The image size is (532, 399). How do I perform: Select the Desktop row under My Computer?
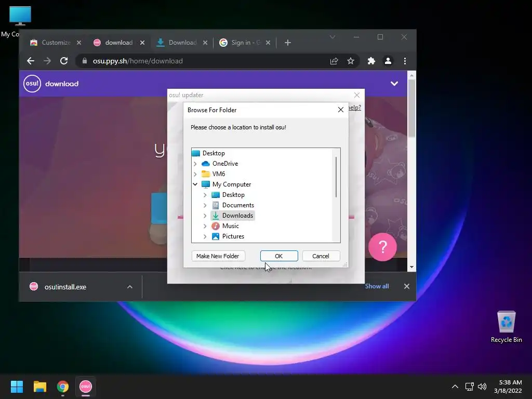(x=228, y=195)
